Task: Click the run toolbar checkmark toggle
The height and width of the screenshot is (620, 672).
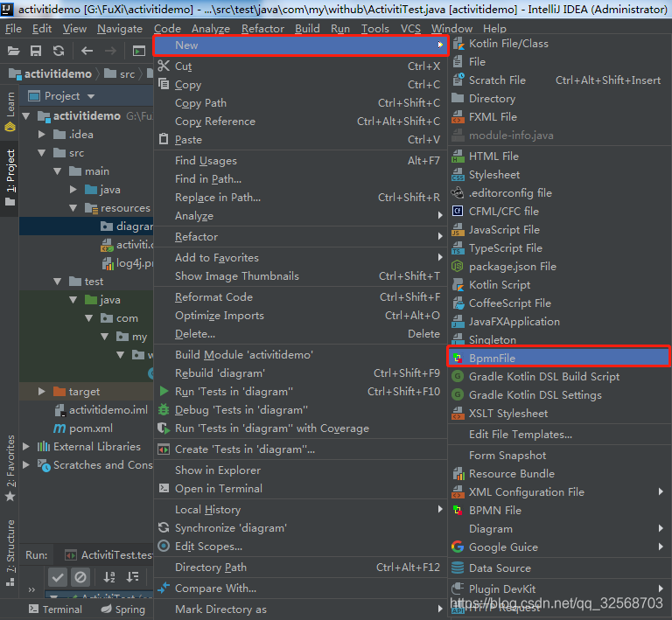Action: [x=58, y=578]
